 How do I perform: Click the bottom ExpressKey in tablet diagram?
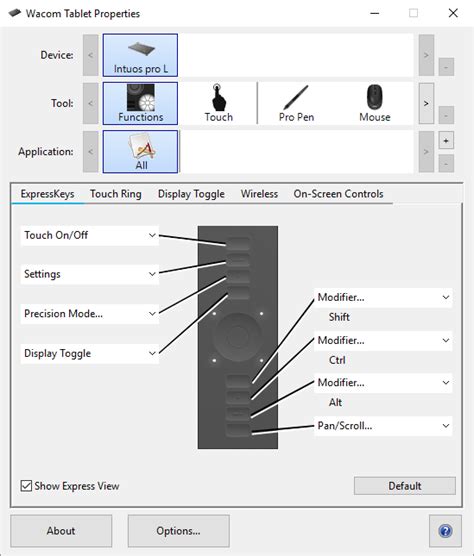[238, 430]
